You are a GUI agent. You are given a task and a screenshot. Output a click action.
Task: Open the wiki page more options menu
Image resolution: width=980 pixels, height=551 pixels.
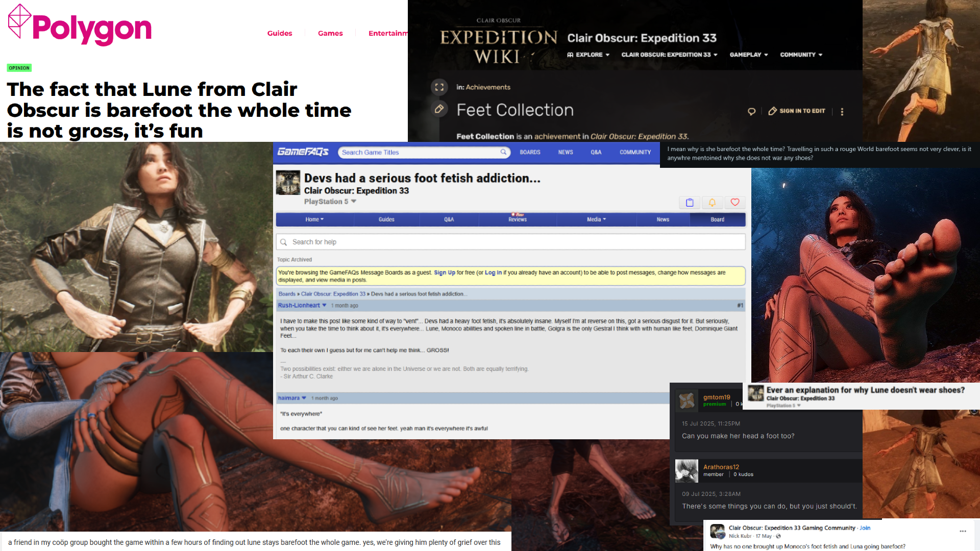coord(842,111)
